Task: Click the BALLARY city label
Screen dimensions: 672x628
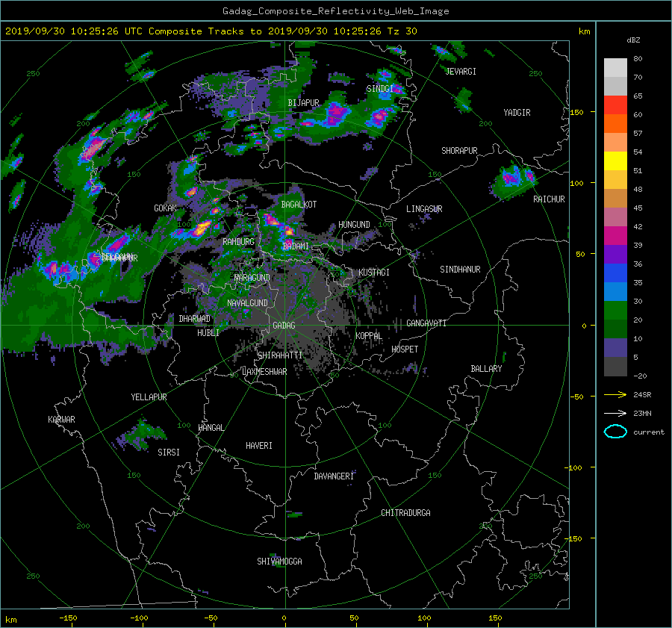Action: coord(486,369)
